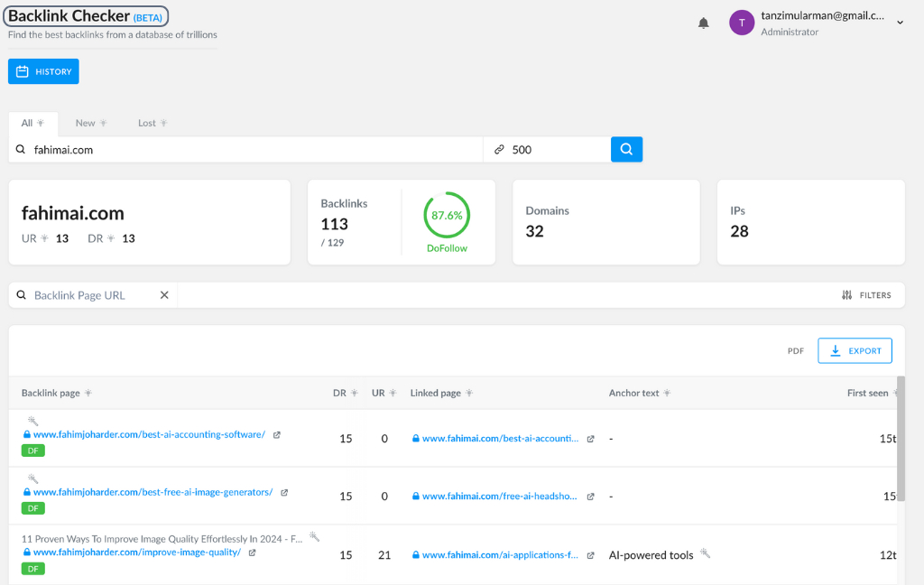Screen dimensions: 924x585
Task: Open external link icon for best-free-ai-image-generators backlink
Action: coord(284,493)
